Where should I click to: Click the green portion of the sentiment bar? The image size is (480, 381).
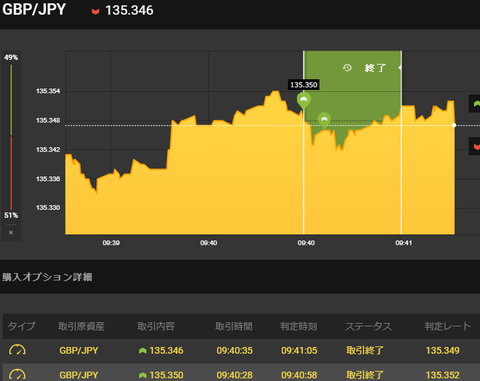[11, 100]
